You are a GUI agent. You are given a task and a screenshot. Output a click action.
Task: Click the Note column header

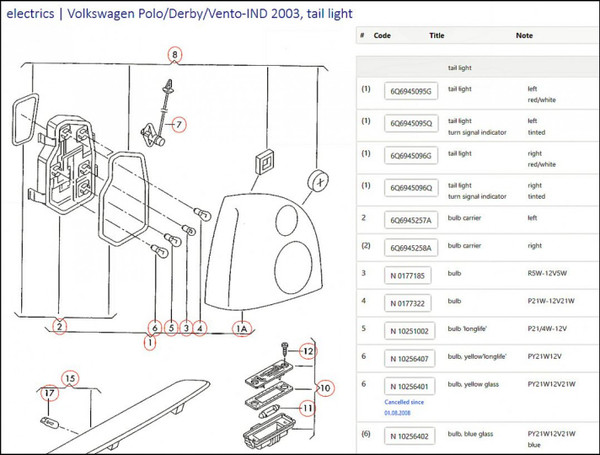tap(524, 36)
